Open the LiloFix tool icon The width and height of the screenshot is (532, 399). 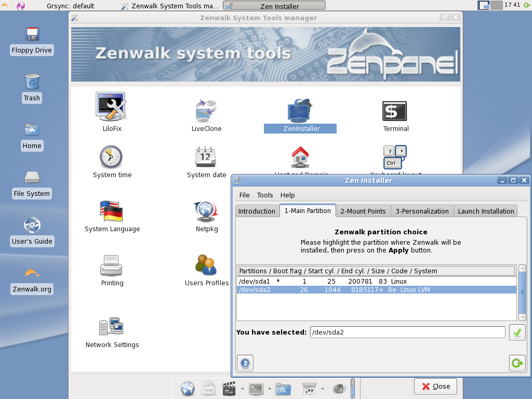(112, 107)
